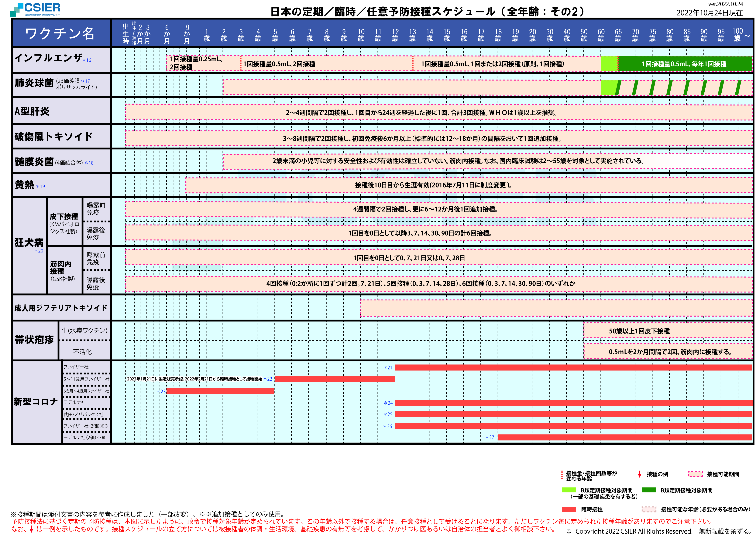Click the red arrow in the footer note
The image size is (756, 534).
coord(31,529)
